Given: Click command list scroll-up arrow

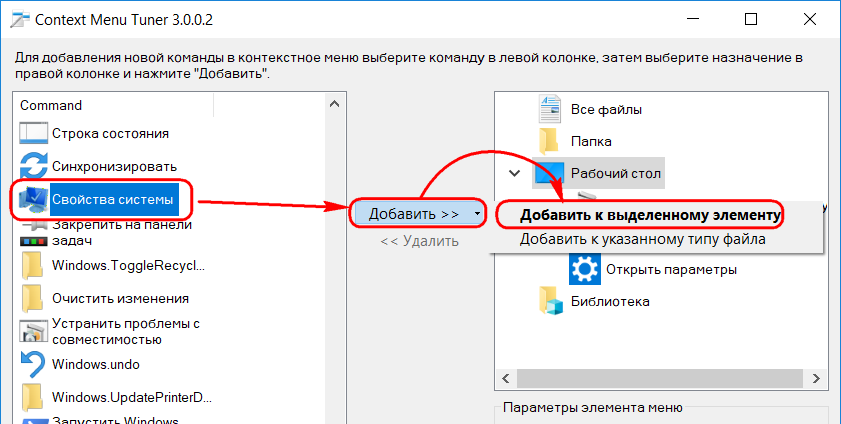Looking at the screenshot, I should (x=334, y=105).
